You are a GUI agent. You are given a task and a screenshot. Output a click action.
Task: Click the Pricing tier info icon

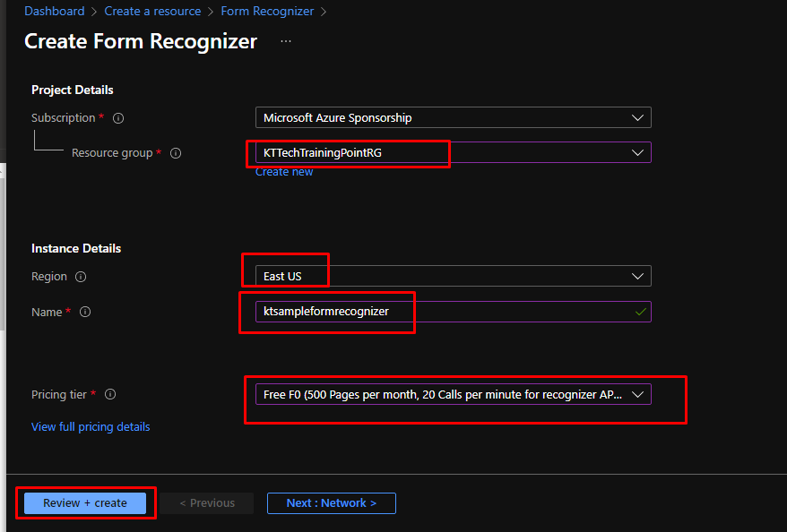(x=110, y=395)
